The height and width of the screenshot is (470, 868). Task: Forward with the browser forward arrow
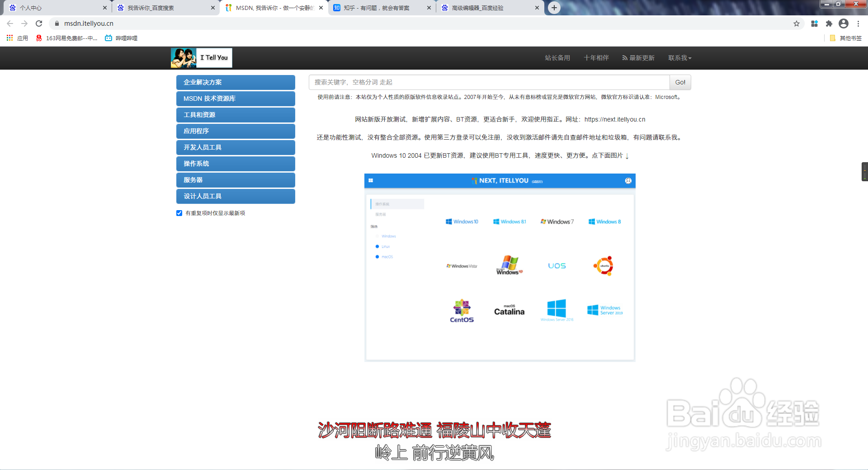click(24, 23)
